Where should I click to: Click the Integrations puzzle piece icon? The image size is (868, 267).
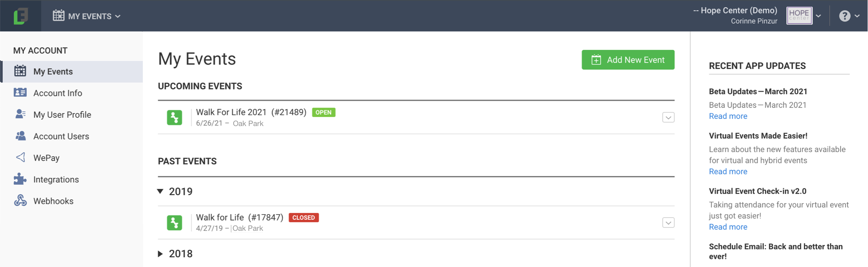point(20,179)
